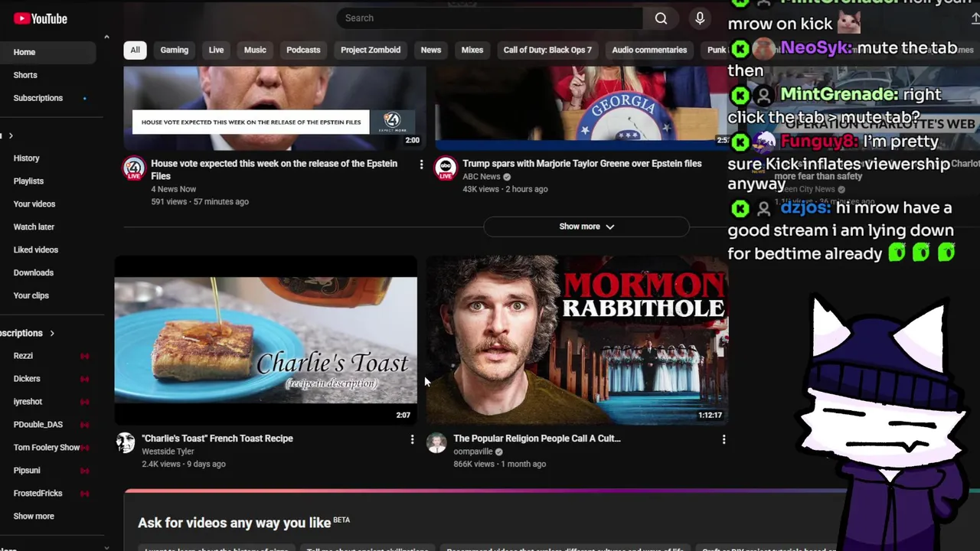Screen dimensions: 980x551
Task: Select the Mixes filter chip
Action: (472, 50)
